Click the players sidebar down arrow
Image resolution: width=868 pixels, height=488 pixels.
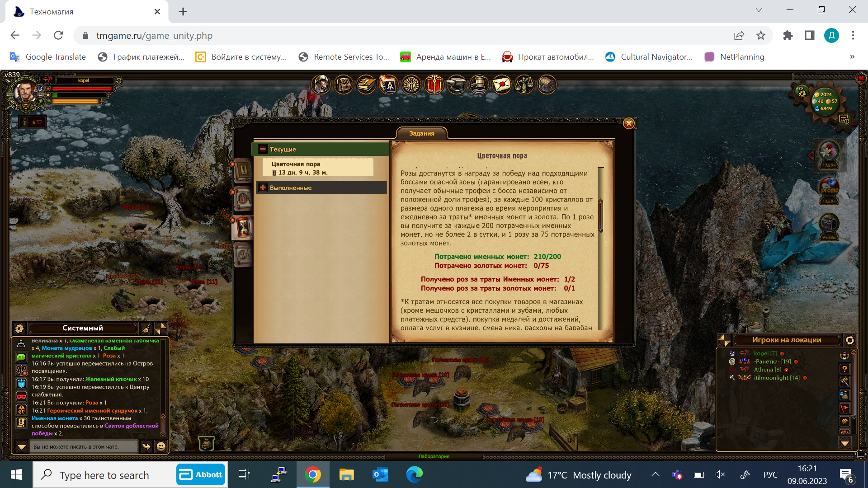[x=844, y=443]
